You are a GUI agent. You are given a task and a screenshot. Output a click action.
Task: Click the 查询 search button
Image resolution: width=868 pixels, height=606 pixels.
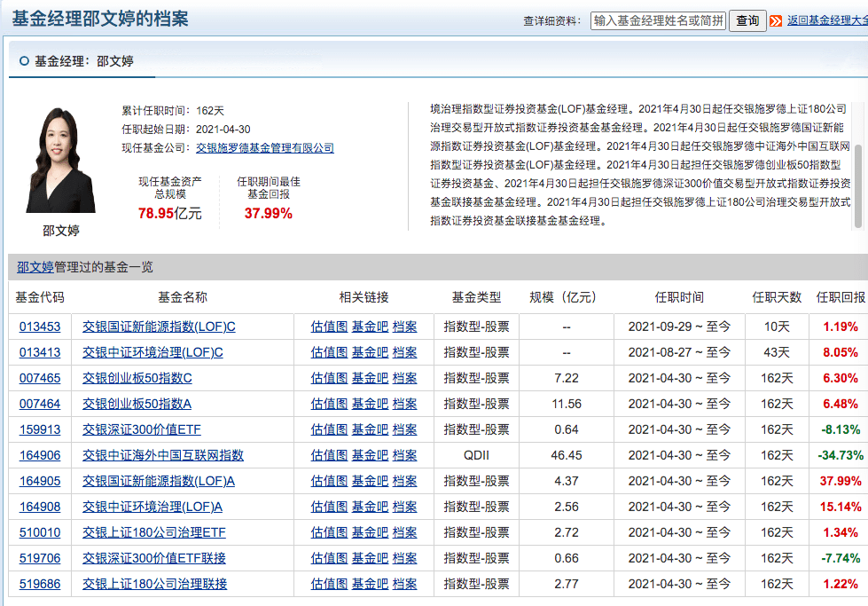pyautogui.click(x=747, y=21)
